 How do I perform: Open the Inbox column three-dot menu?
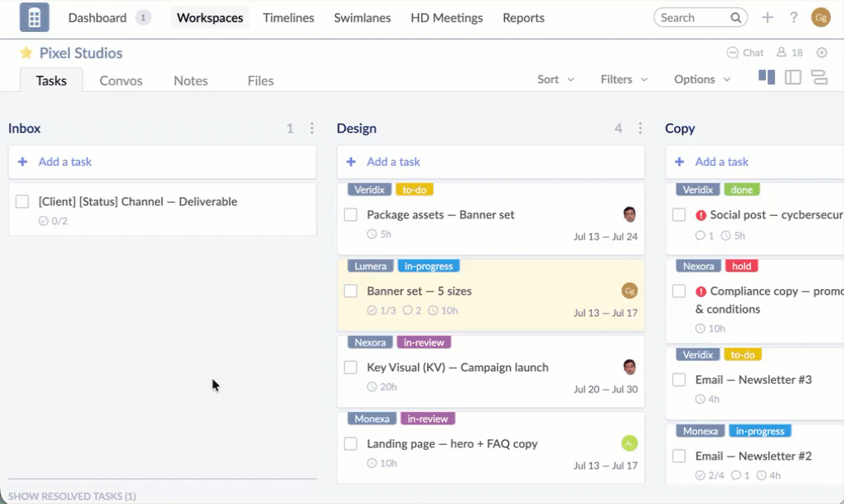(x=312, y=128)
